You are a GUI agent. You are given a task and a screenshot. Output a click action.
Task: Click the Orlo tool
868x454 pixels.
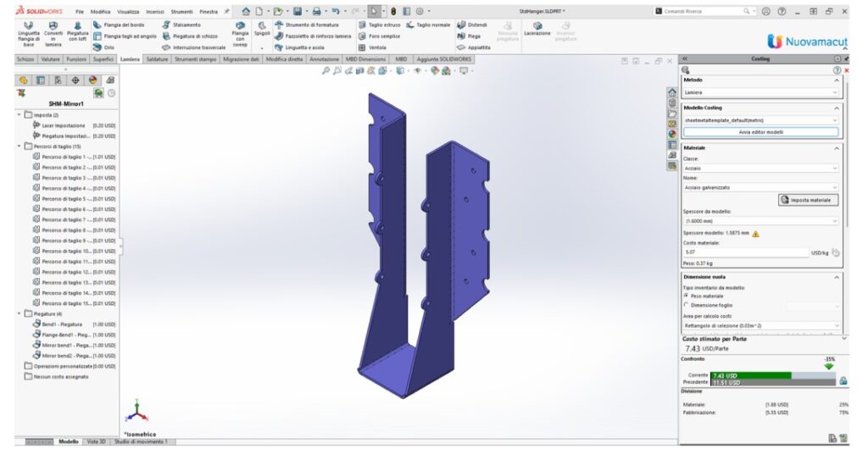pyautogui.click(x=103, y=47)
